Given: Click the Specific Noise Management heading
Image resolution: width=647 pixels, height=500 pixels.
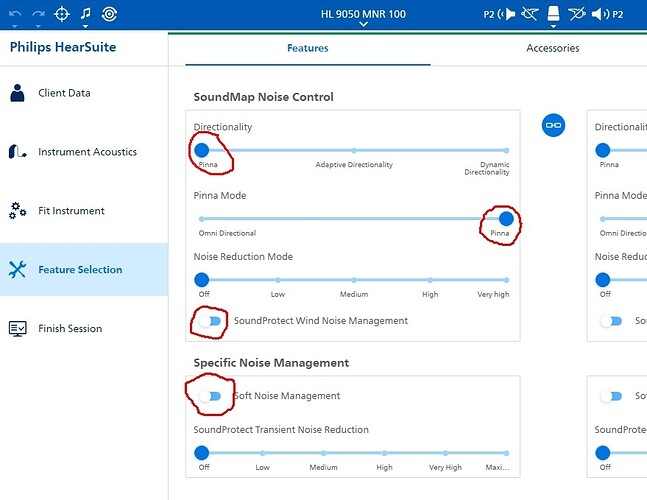Looking at the screenshot, I should click(271, 363).
